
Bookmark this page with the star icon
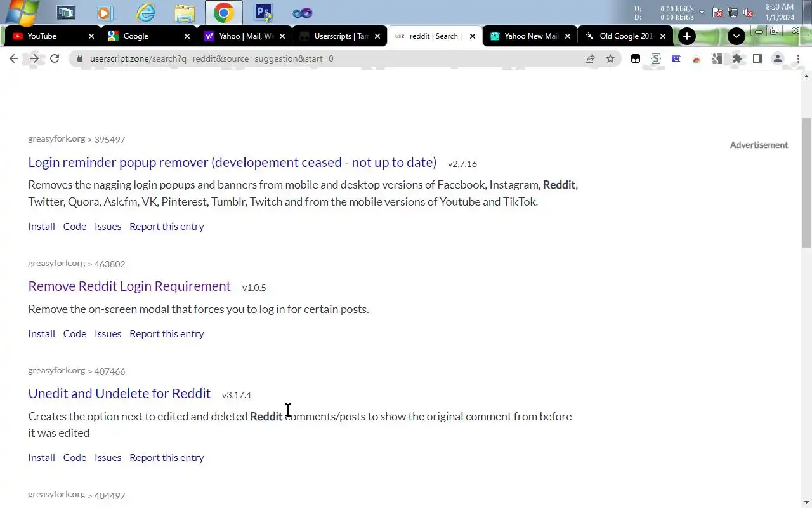click(x=610, y=58)
